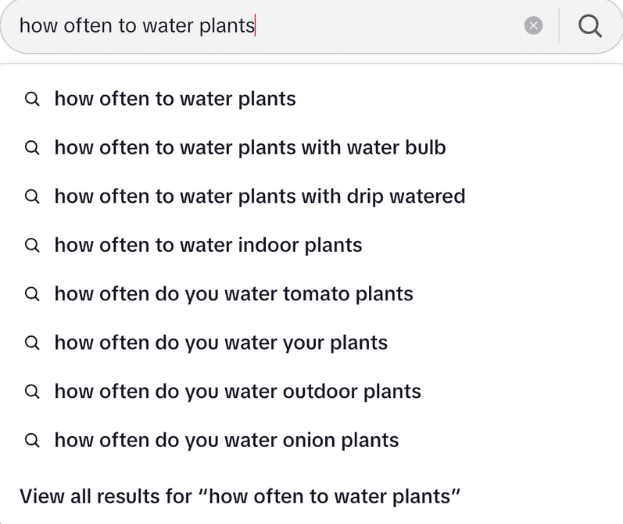This screenshot has height=524, width=623.
Task: Select suggestion "how often to water plants"
Action: [x=175, y=99]
